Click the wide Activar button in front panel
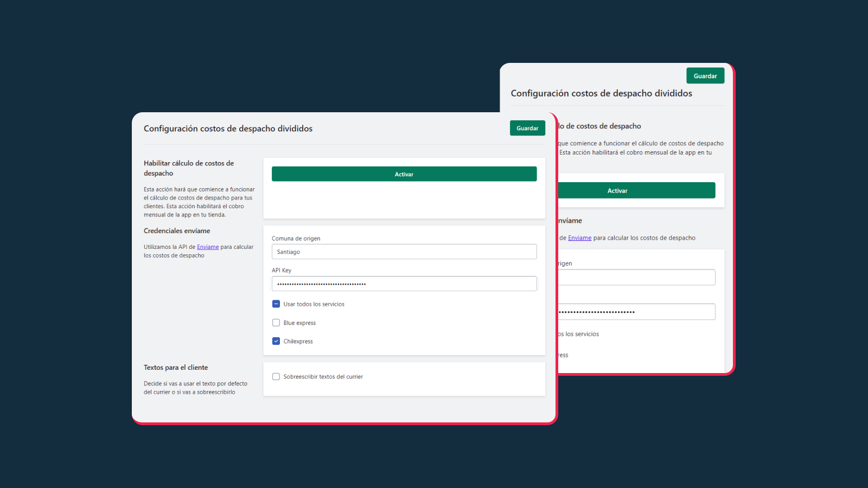Screen dimensions: 868x488 404,174
